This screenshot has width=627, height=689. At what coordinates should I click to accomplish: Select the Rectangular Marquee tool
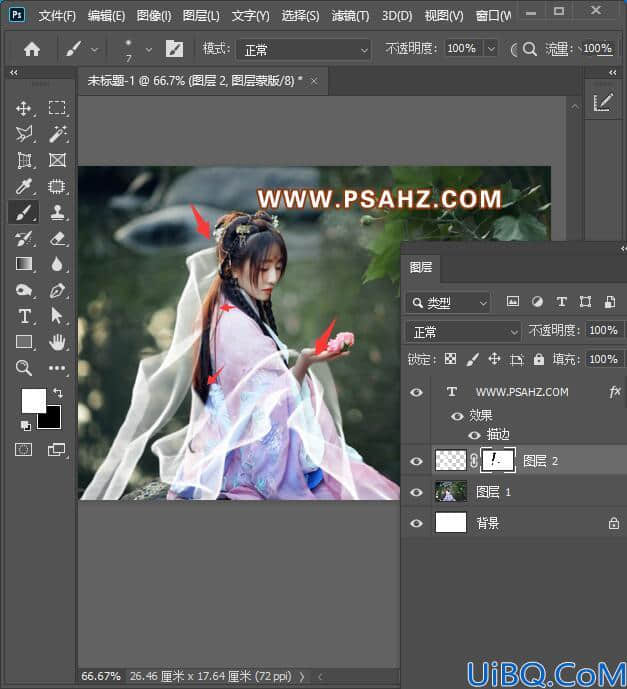(x=57, y=108)
